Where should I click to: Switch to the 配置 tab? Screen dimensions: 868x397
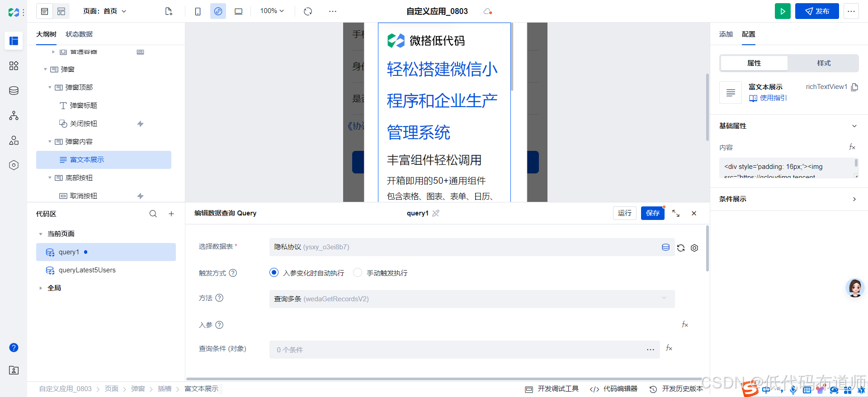tap(749, 34)
